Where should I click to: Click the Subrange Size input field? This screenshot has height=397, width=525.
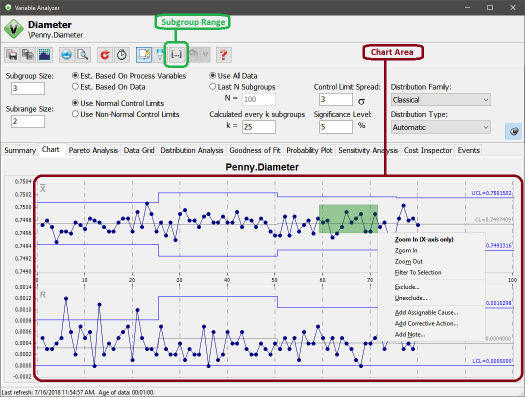coord(28,121)
